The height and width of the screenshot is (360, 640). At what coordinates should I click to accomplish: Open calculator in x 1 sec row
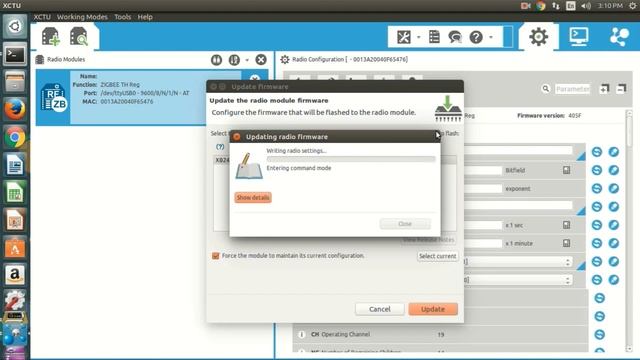coord(567,225)
